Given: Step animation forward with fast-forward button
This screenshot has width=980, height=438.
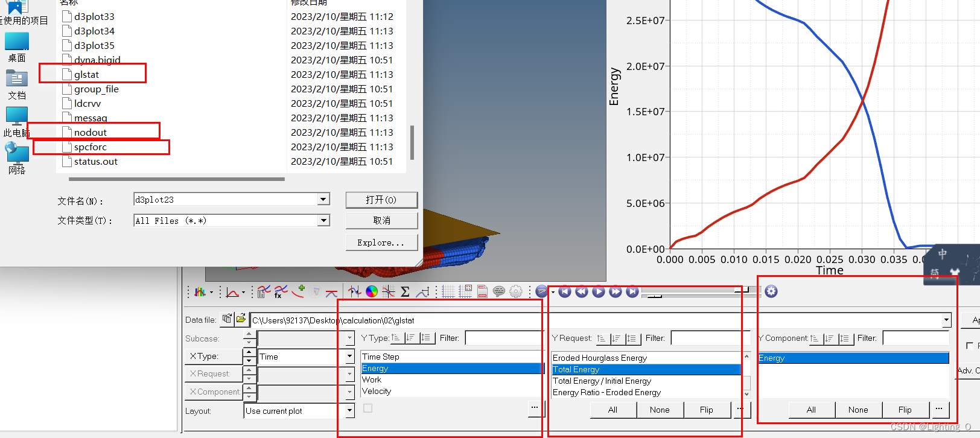Looking at the screenshot, I should click(616, 292).
